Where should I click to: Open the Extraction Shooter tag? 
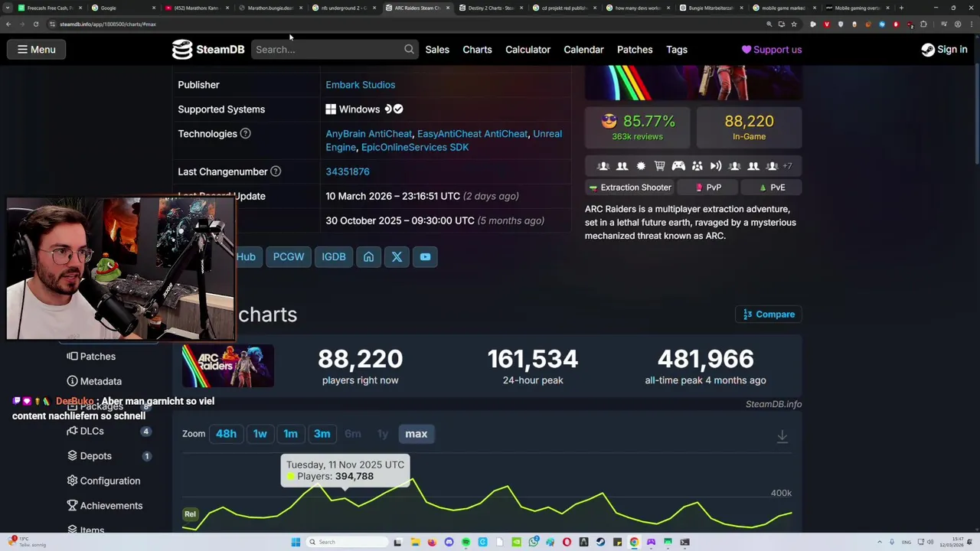click(629, 187)
